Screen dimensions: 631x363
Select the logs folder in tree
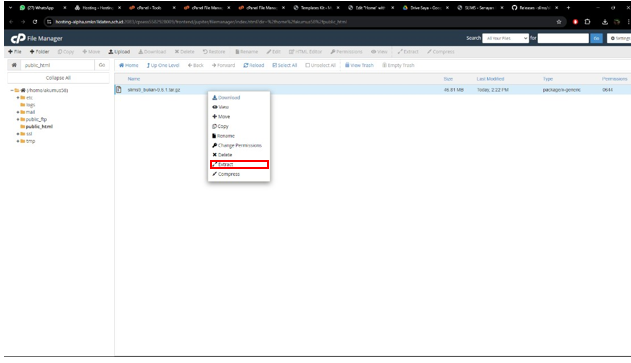(x=31, y=105)
